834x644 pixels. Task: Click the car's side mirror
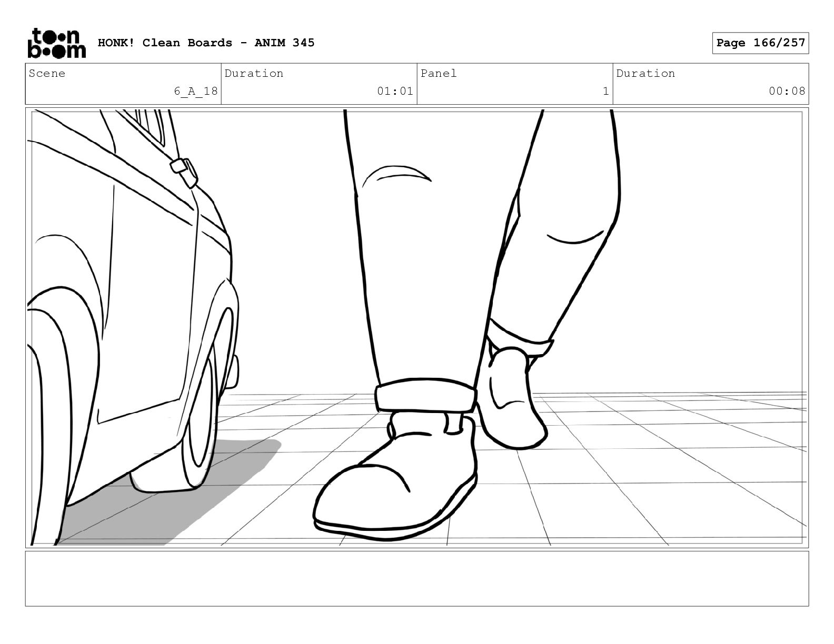184,172
